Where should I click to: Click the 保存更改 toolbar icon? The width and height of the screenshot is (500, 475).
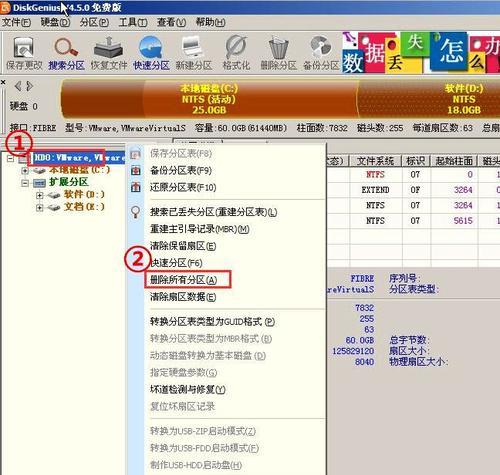pos(24,53)
